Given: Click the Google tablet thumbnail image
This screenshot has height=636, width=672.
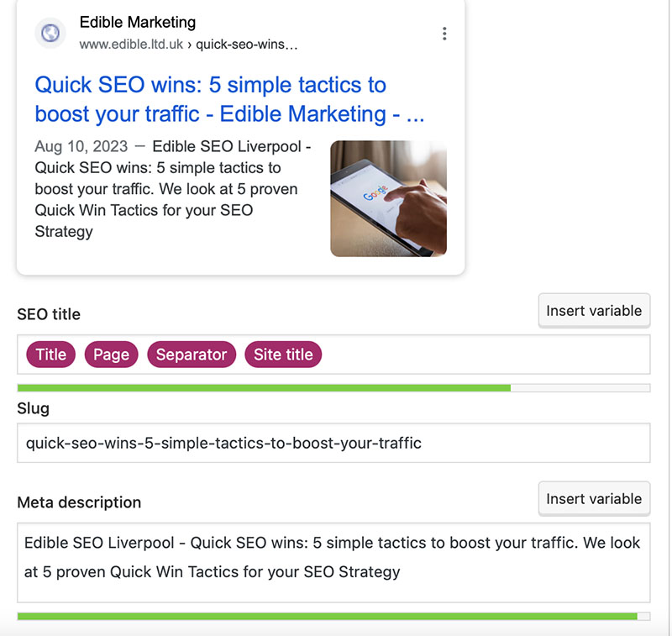Looking at the screenshot, I should [388, 199].
